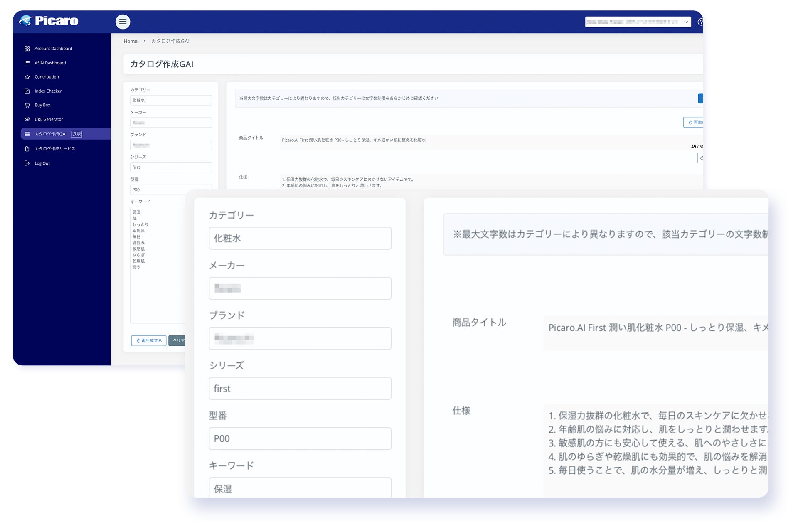Open Account Dashboard grid icon
798x532 pixels.
coord(27,49)
